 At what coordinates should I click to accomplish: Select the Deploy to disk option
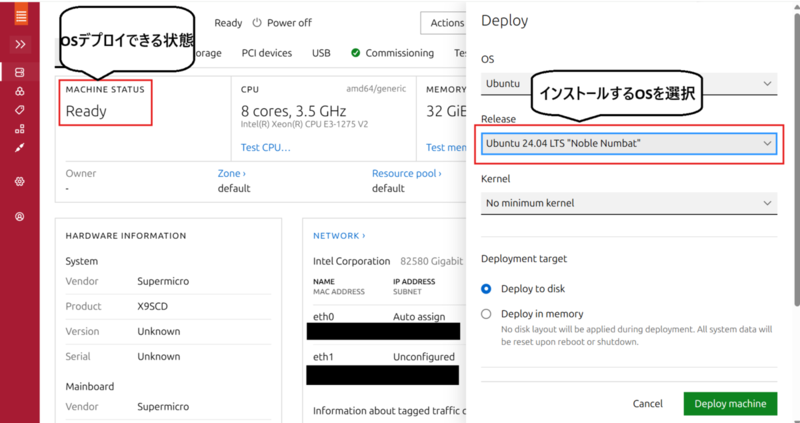pos(487,289)
